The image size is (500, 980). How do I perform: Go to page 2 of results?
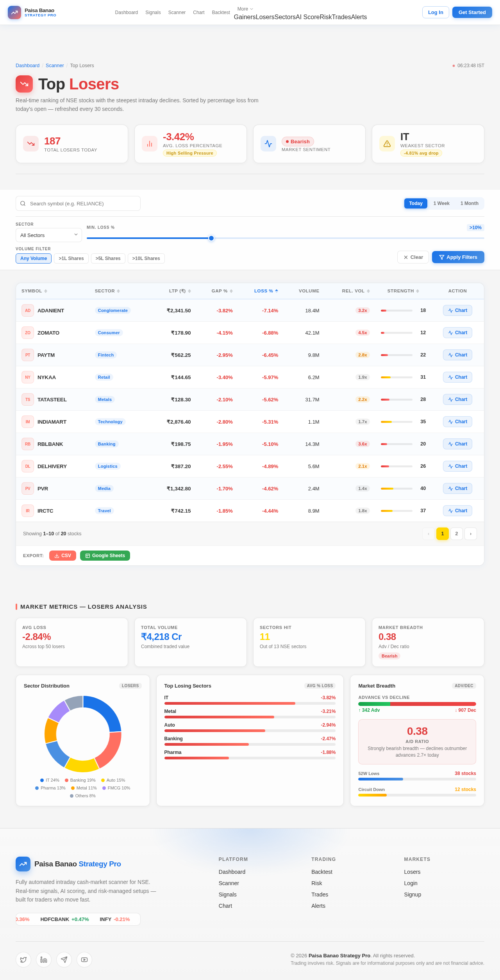pos(457,534)
